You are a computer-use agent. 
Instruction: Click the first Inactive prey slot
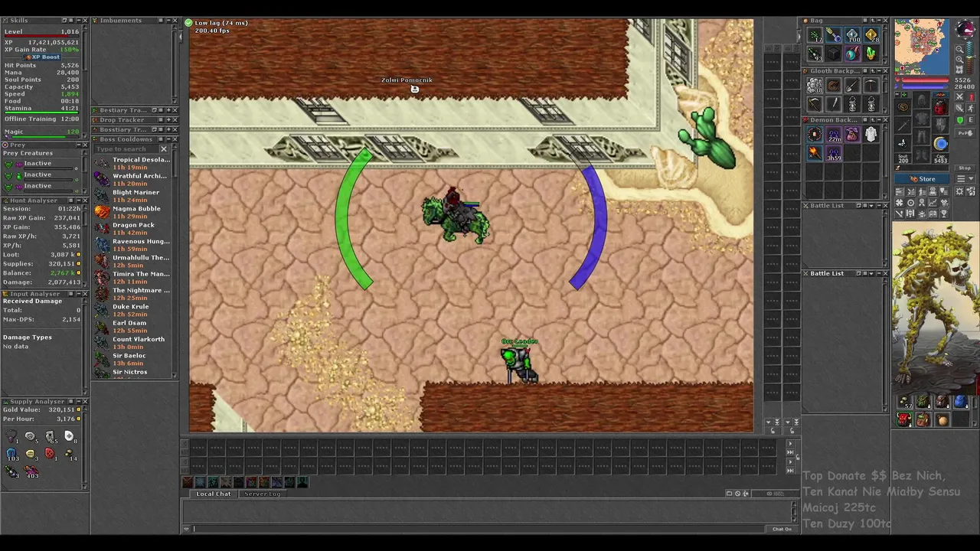pyautogui.click(x=41, y=164)
